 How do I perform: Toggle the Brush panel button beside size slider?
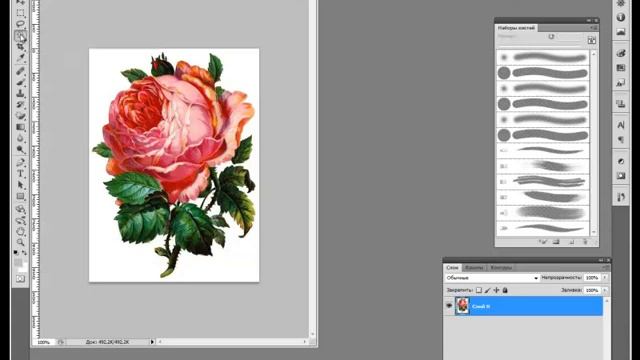tap(591, 40)
